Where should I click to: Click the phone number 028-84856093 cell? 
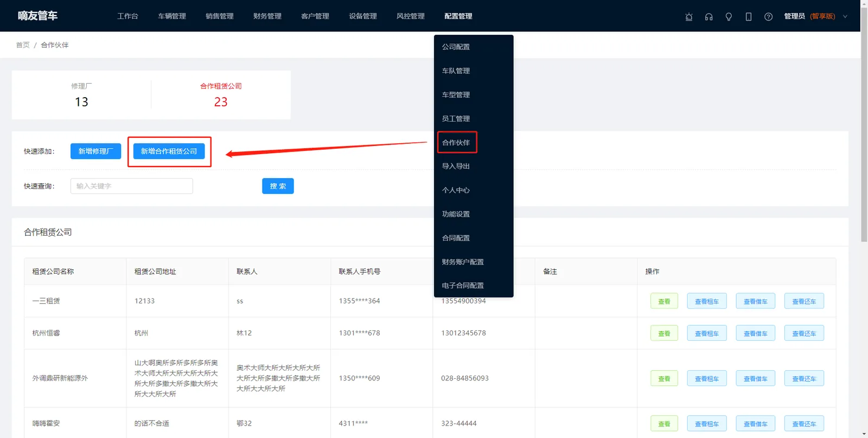click(x=484, y=378)
